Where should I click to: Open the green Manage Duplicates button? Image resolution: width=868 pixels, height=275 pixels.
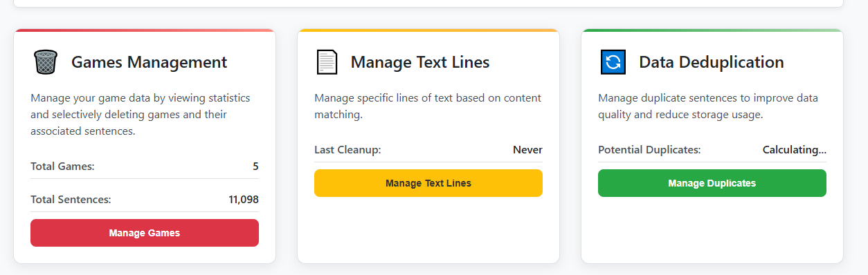point(712,183)
